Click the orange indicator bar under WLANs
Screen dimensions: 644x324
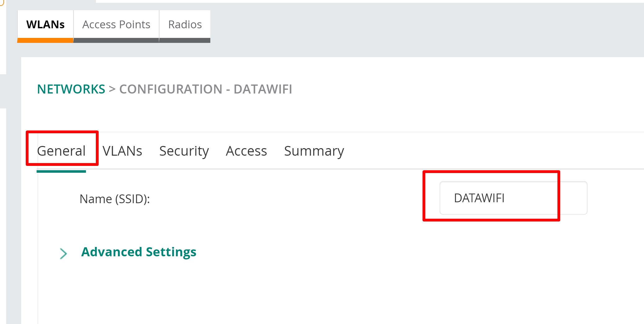coord(45,40)
